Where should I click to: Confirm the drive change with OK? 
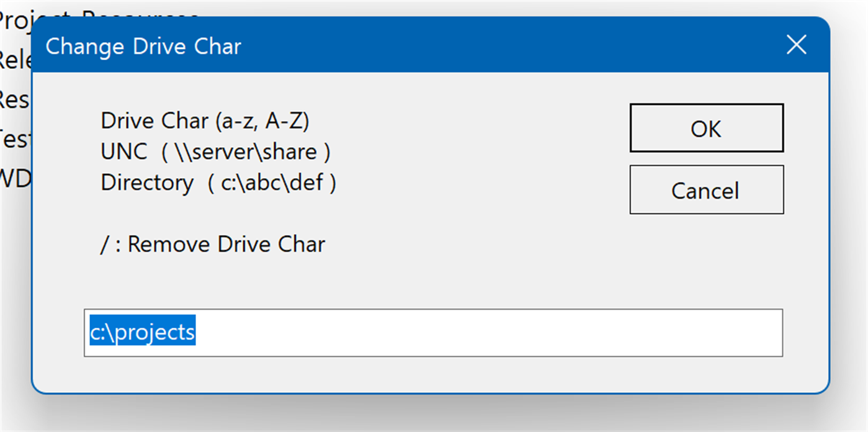pyautogui.click(x=706, y=128)
